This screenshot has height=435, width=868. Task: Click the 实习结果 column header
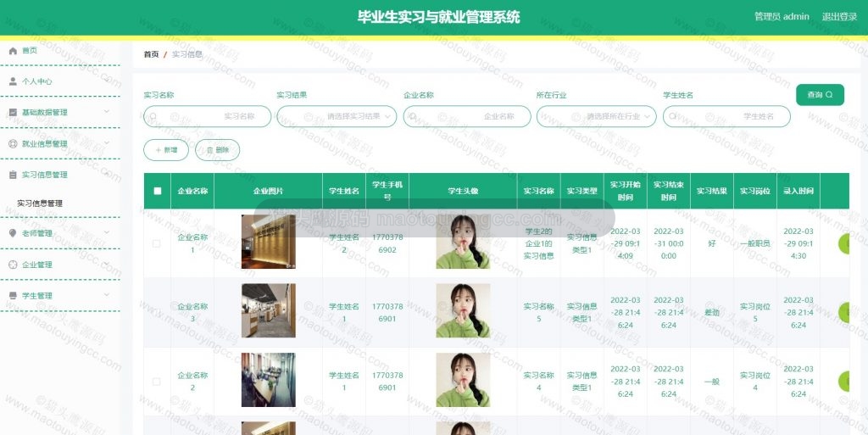712,191
